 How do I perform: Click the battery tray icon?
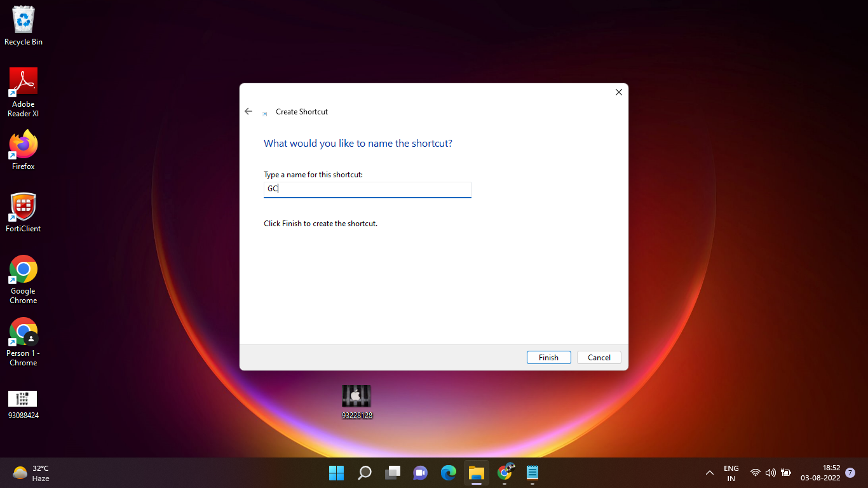click(x=786, y=473)
